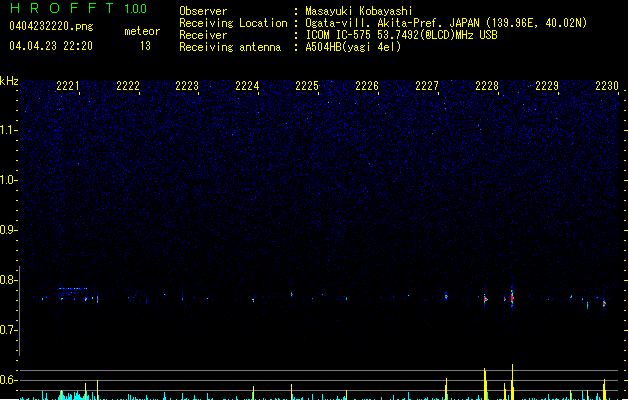Click the 1.0 kHz axis label
Image resolution: width=629 pixels, height=400 pixels.
8,180
